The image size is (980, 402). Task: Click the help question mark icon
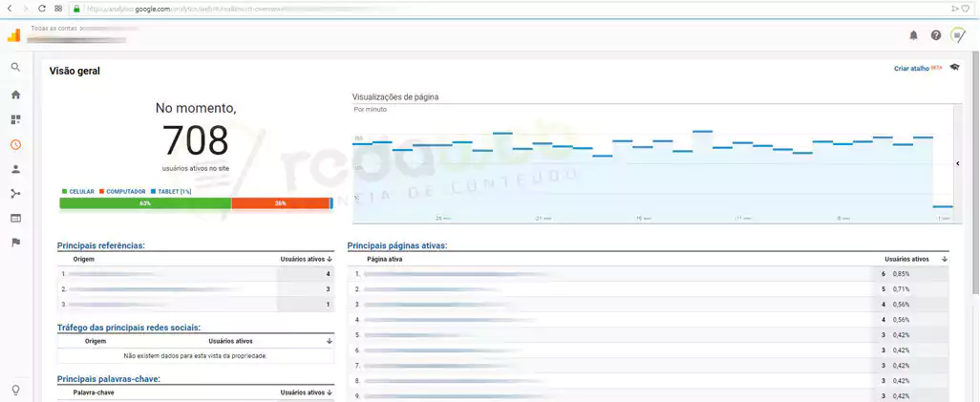tap(936, 35)
